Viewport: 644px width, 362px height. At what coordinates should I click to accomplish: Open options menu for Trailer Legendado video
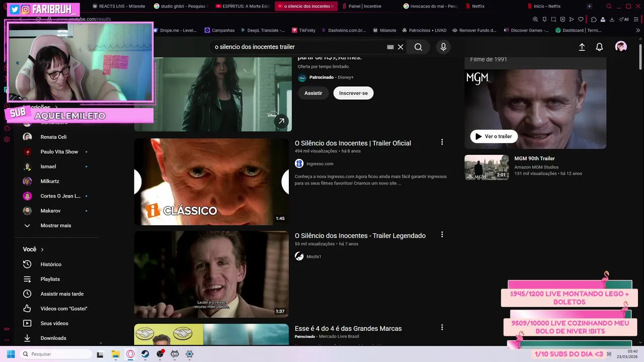442,235
